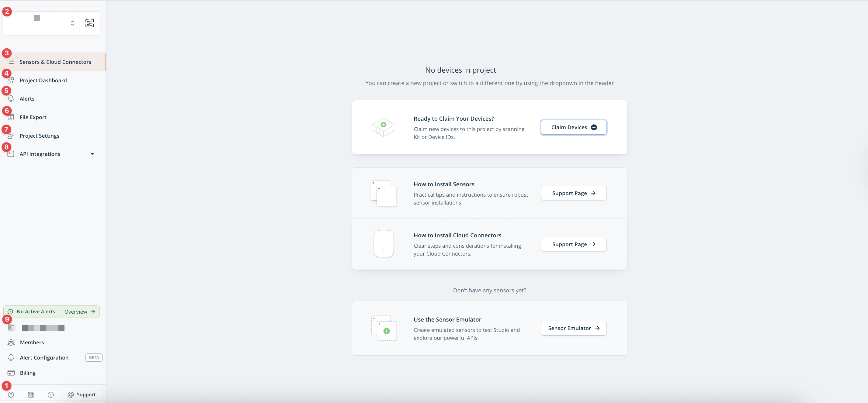
Task: Open Sensors & Cloud Connectors page
Action: coord(55,62)
